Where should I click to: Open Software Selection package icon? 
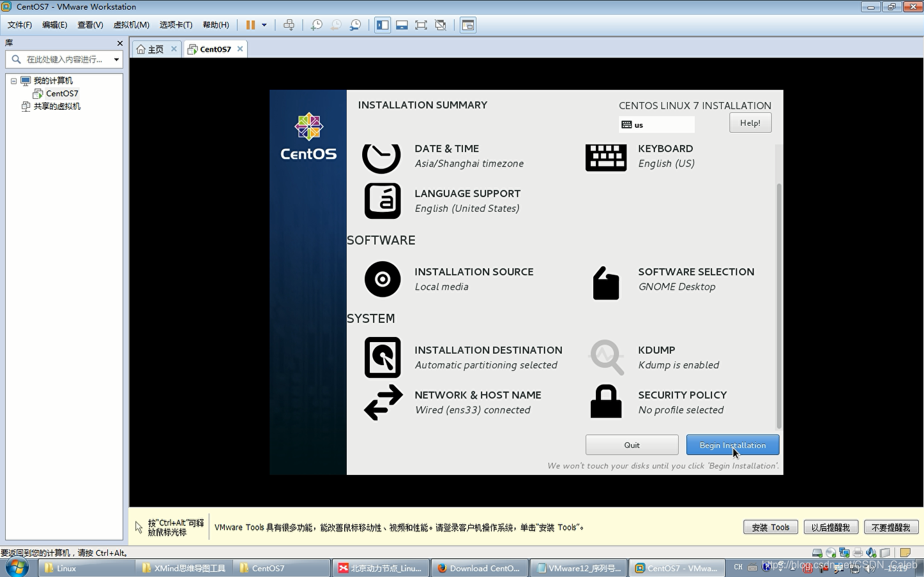[x=606, y=283]
